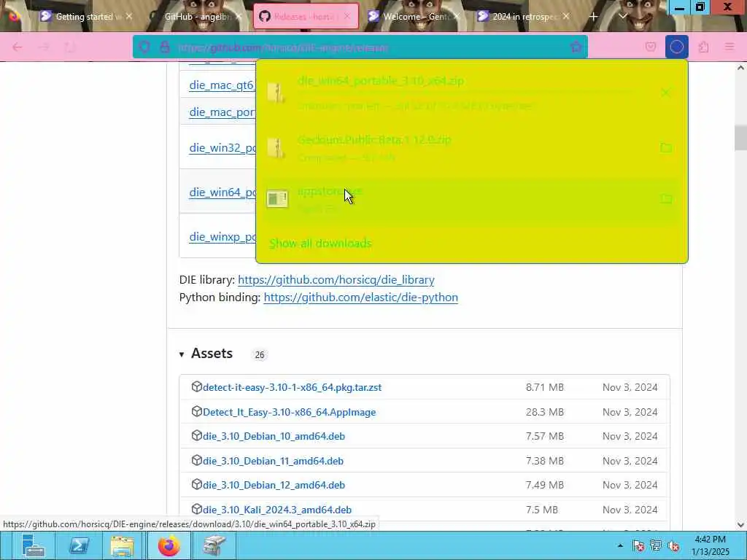Image resolution: width=747 pixels, height=560 pixels.
Task: Close the Welcome – Gentoo tab
Action: pos(457,17)
